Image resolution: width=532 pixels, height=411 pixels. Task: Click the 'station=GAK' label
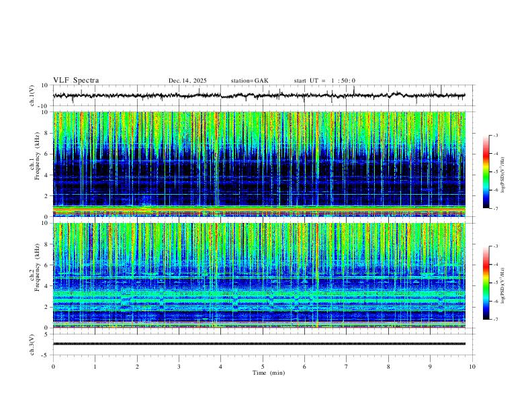[249, 81]
